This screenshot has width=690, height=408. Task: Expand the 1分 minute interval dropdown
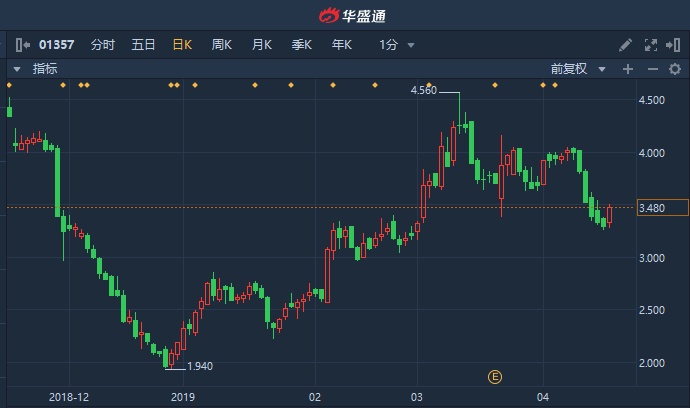coord(396,45)
